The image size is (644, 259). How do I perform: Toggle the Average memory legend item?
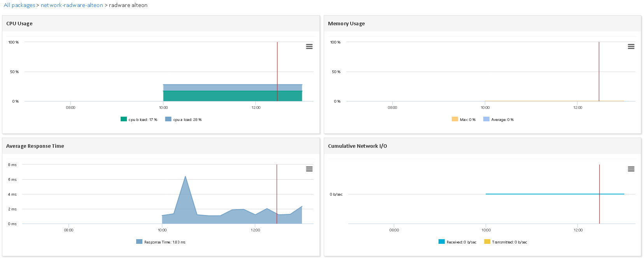click(502, 120)
